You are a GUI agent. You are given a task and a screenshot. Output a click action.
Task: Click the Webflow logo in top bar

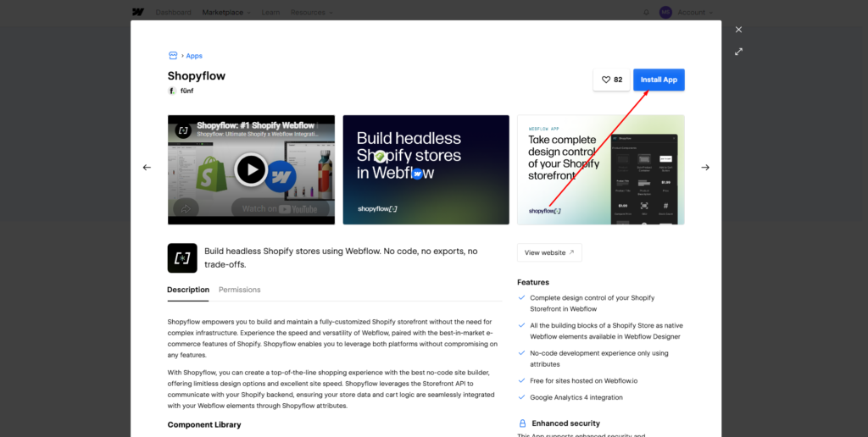pos(138,13)
